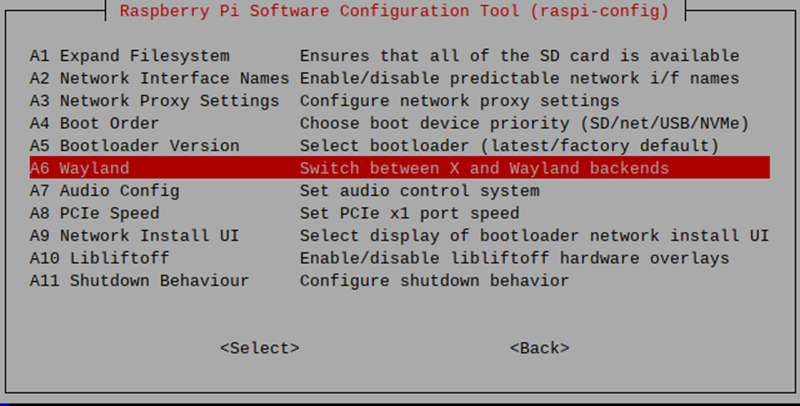Click the highlighted A6 Wayland row
This screenshot has width=800, height=406.
(399, 168)
